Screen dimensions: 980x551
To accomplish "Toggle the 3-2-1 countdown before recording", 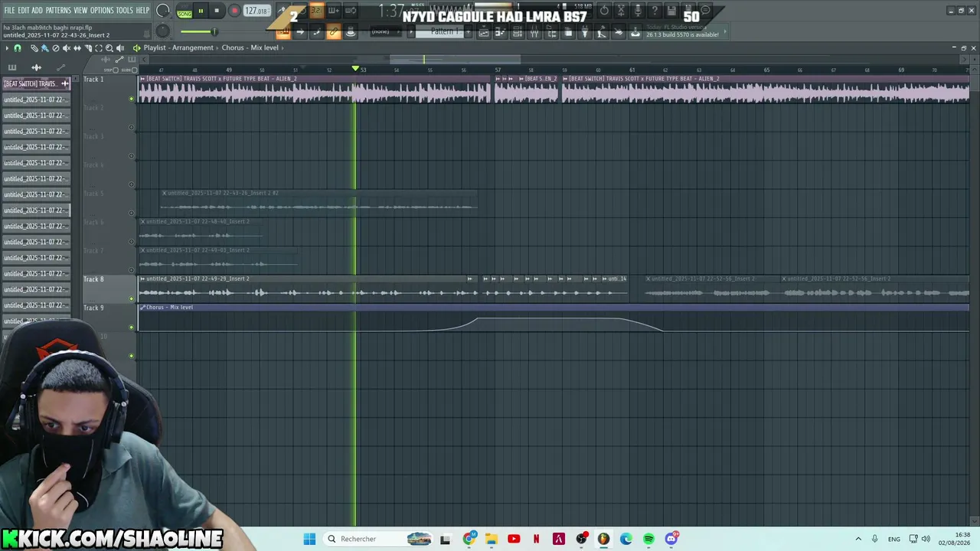I will 316,11.
